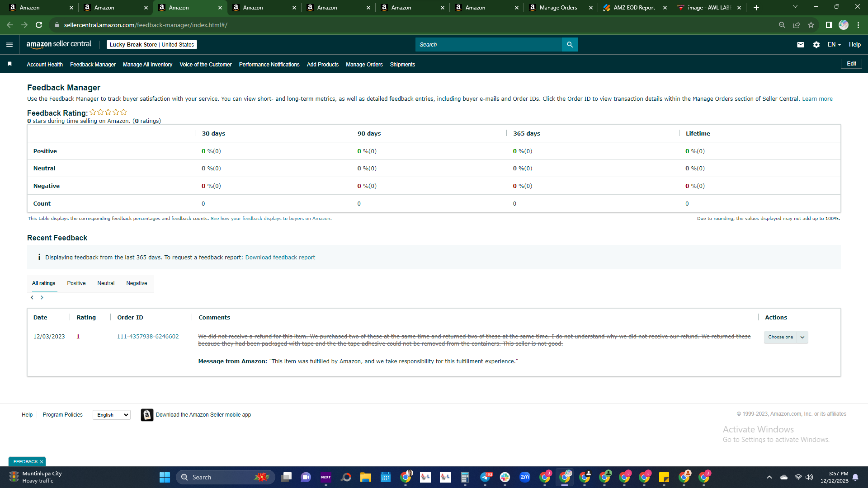Open the Windows Start menu
Image resolution: width=868 pixels, height=488 pixels.
165,477
